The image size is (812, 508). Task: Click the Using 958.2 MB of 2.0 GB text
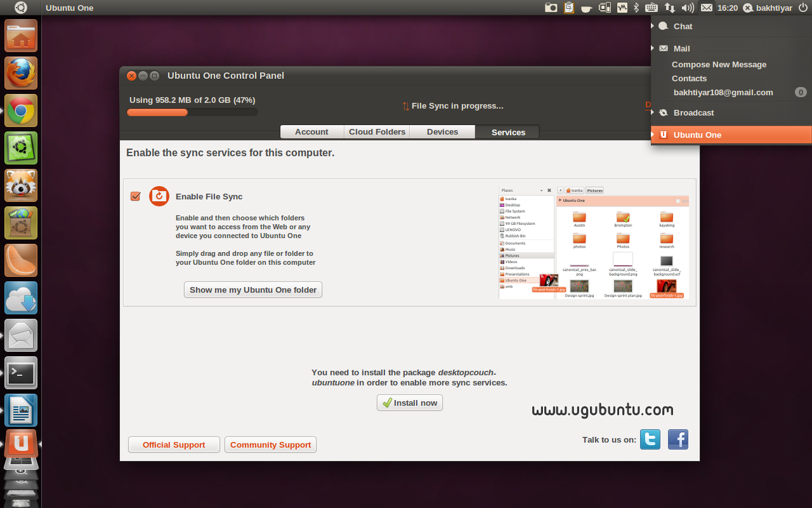192,100
